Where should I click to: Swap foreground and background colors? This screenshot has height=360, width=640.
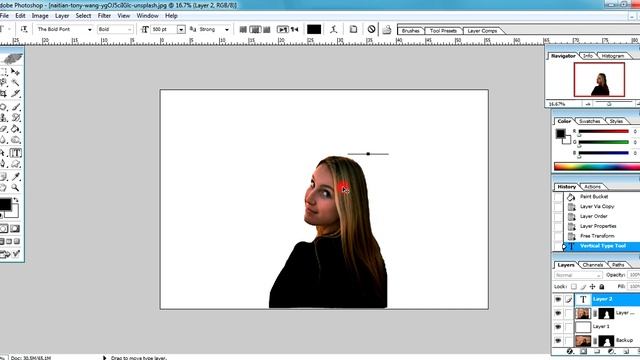tap(16, 200)
